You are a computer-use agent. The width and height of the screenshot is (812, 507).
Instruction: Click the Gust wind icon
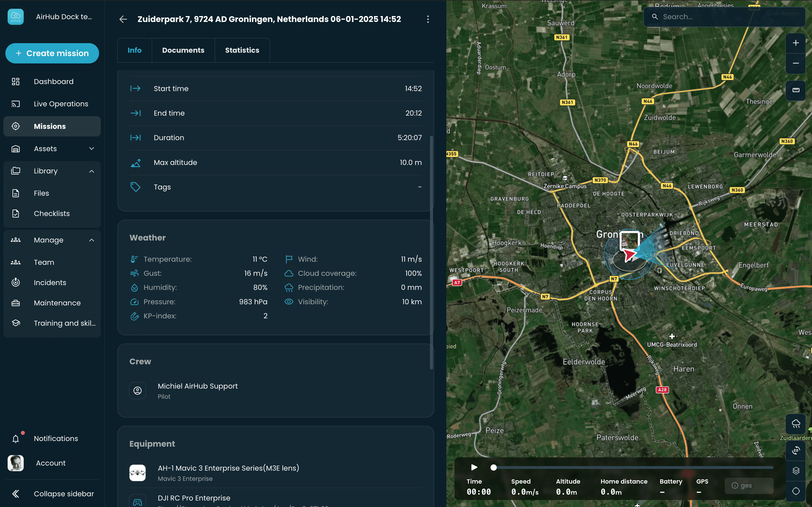click(134, 273)
